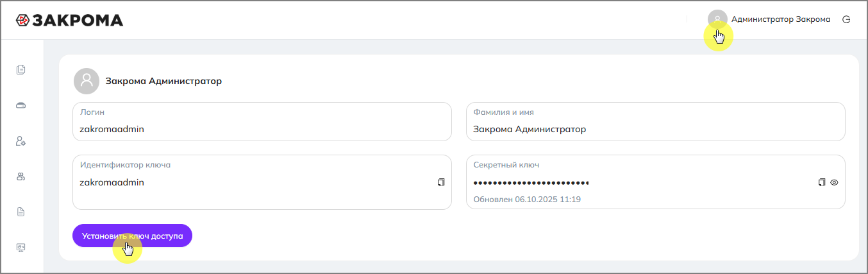Click the single document sidebar icon
The height and width of the screenshot is (274, 868).
pos(21,212)
